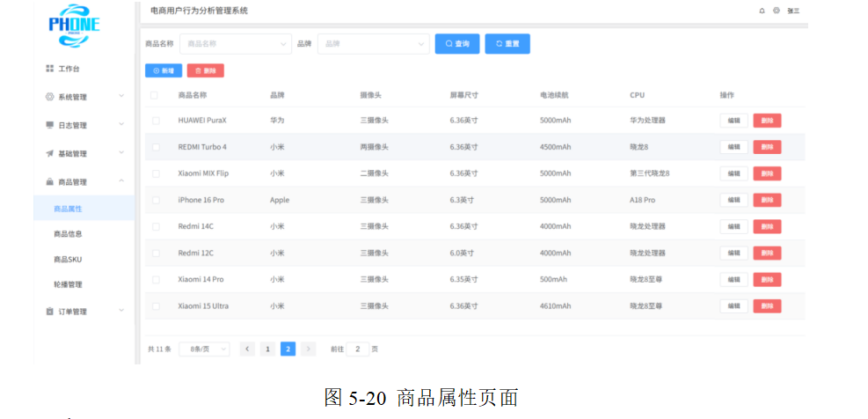This screenshot has height=419, width=868.
Task: Check the Xiaomi 14 Pro row checkbox
Action: pos(157,280)
